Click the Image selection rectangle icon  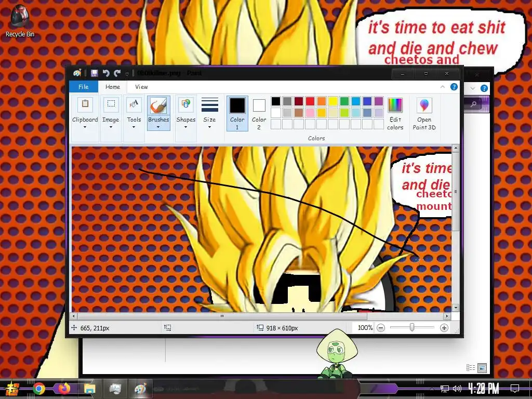click(x=111, y=104)
